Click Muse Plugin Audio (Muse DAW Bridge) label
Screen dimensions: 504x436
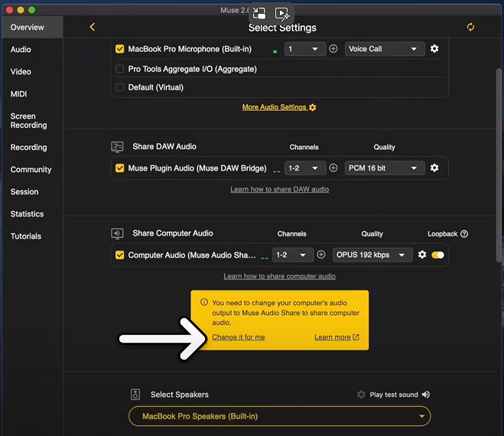[197, 168]
